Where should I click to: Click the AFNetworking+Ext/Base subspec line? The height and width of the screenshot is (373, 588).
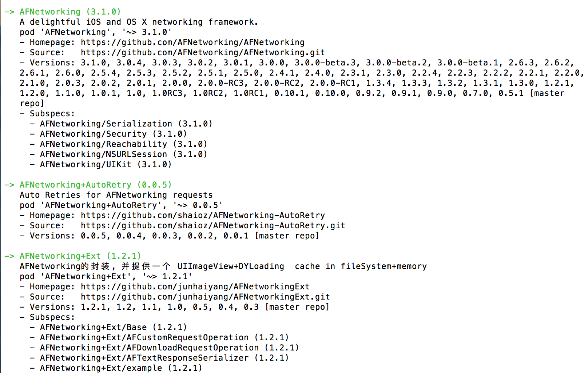coord(113,328)
